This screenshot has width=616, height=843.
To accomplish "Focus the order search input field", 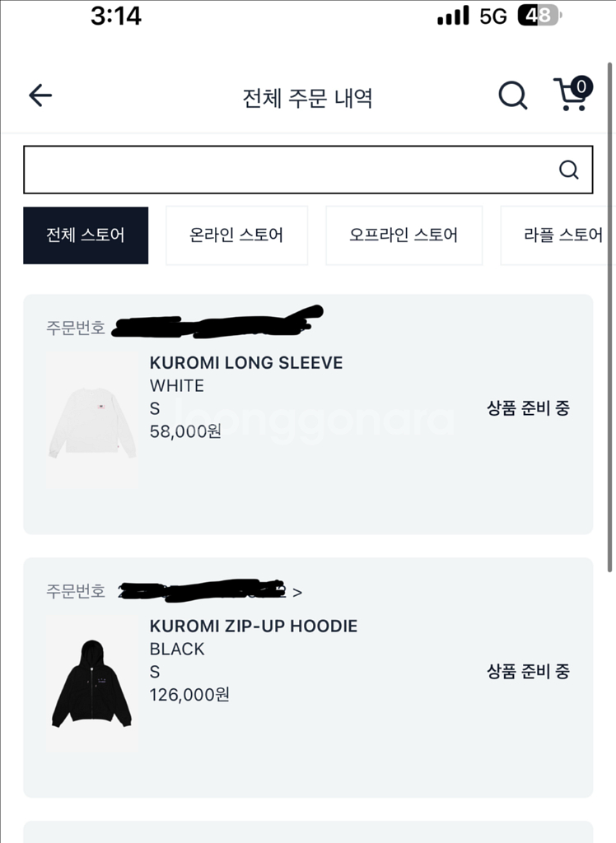I will (x=308, y=170).
